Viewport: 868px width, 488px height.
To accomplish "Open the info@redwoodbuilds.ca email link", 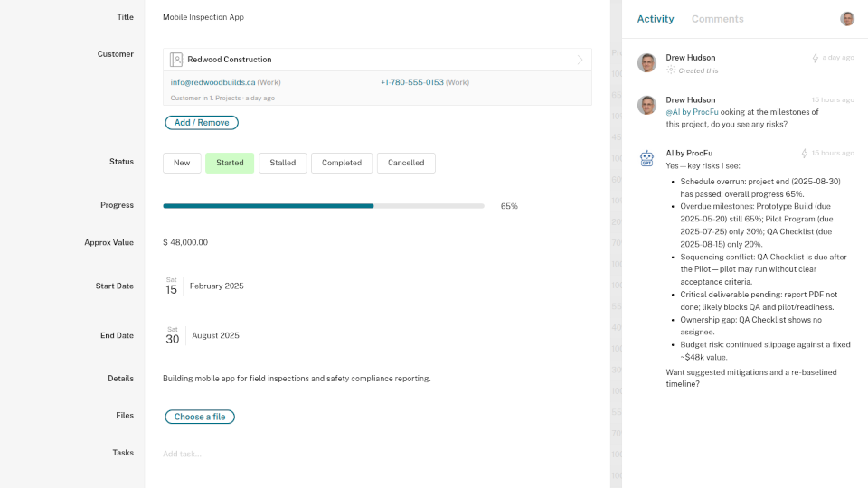I will 212,82.
